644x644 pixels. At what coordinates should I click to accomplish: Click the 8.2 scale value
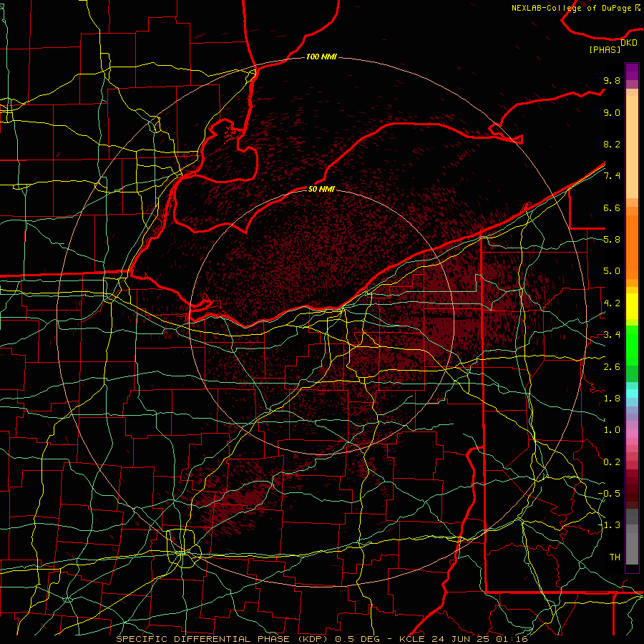(x=612, y=144)
